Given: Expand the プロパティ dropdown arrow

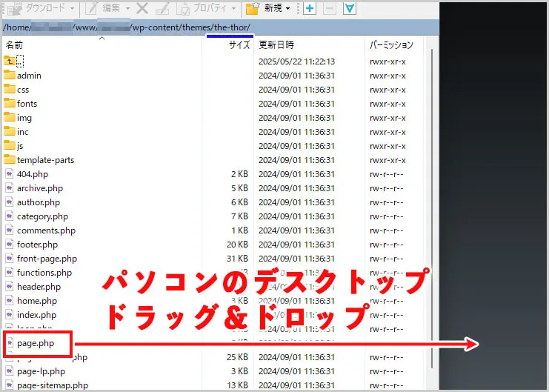Looking at the screenshot, I should [x=233, y=8].
